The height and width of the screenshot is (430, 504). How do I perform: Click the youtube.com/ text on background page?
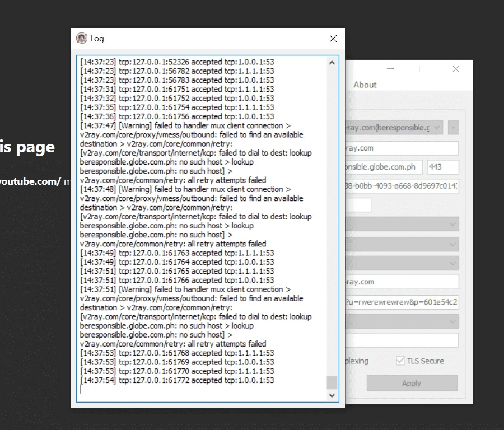30,181
